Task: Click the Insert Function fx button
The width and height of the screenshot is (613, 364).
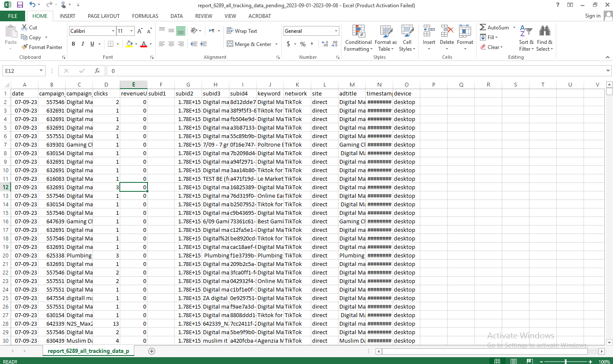Action: tap(97, 71)
